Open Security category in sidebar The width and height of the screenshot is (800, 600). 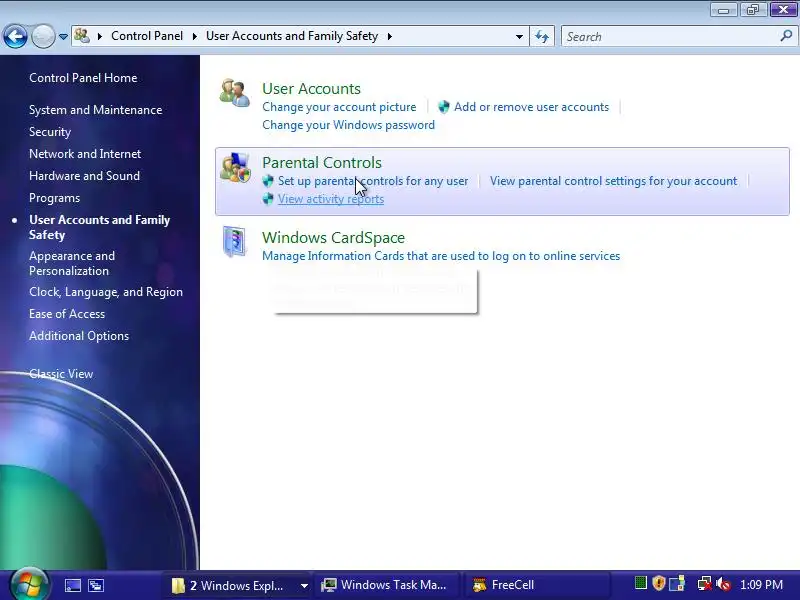point(50,132)
